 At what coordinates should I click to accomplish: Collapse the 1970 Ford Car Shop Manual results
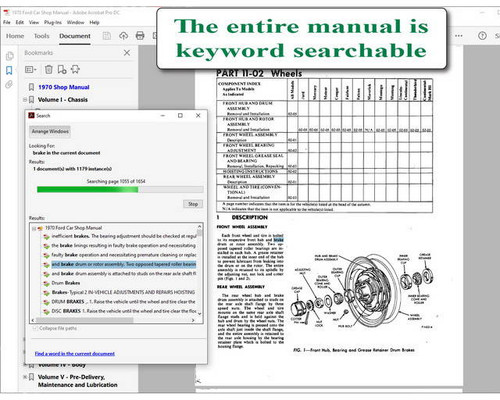click(34, 228)
